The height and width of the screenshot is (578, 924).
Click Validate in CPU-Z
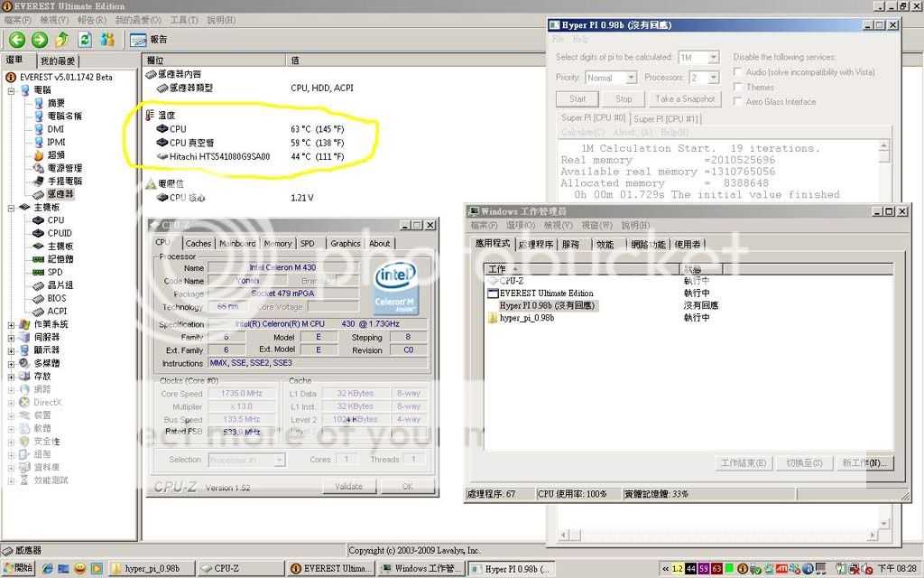[349, 487]
